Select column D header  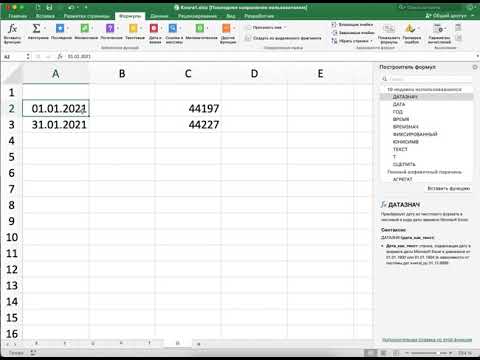tap(254, 73)
